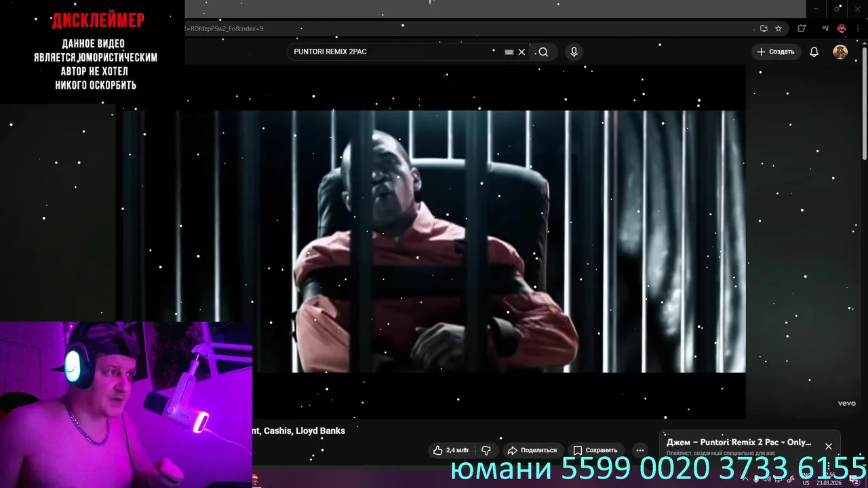This screenshot has width=868, height=488.
Task: Clear the search query with the X icon
Action: point(521,52)
